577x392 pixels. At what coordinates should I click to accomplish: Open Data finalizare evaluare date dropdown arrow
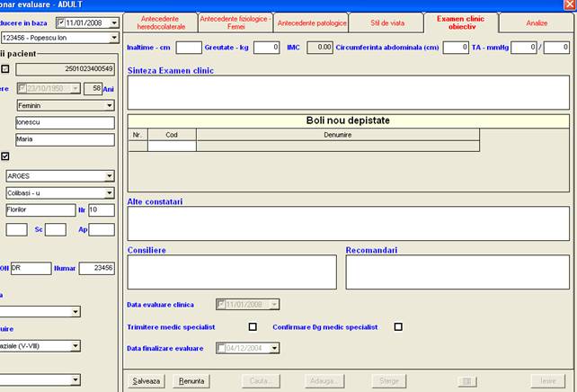click(273, 348)
